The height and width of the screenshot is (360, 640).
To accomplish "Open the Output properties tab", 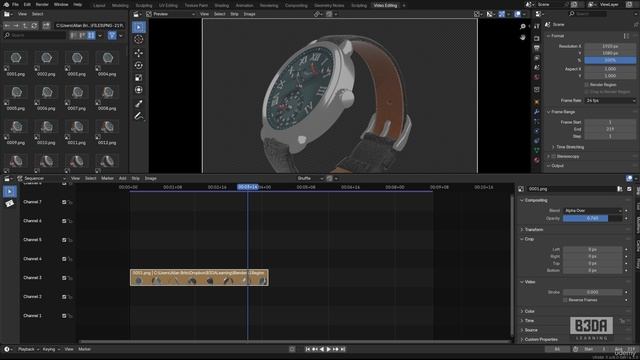I will (x=537, y=48).
